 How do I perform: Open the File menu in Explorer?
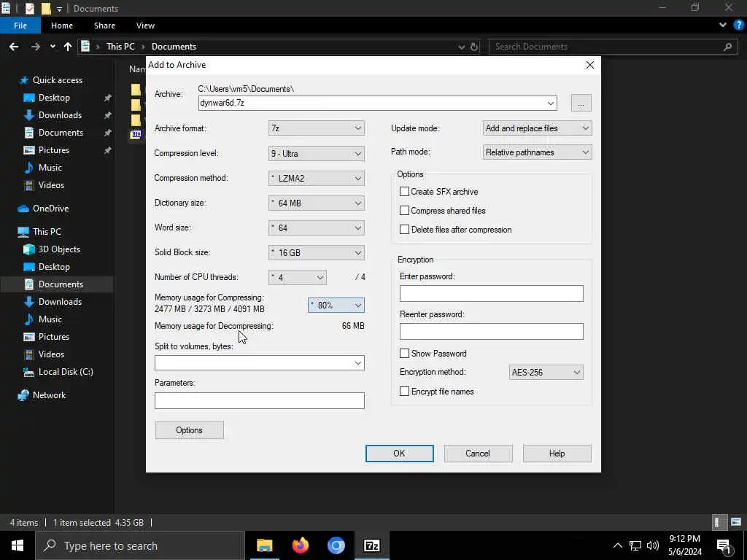(20, 26)
